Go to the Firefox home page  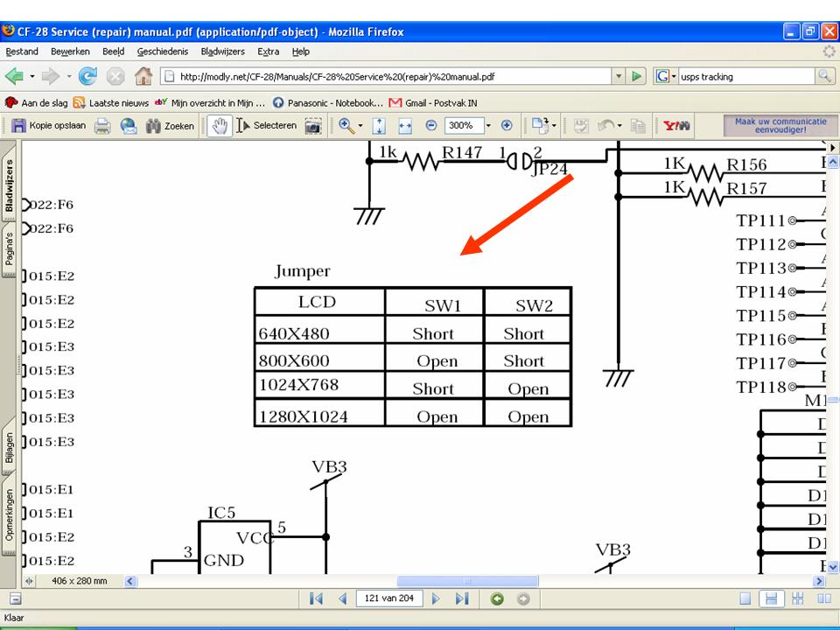coord(143,76)
